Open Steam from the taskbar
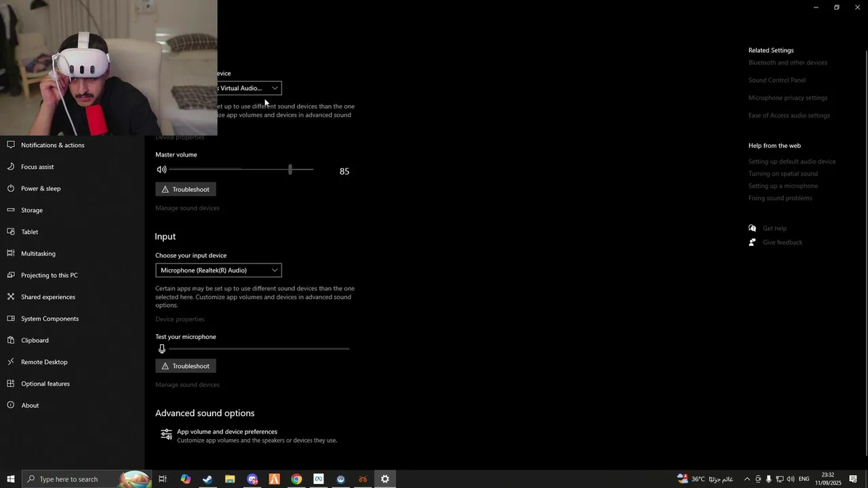 (x=208, y=479)
